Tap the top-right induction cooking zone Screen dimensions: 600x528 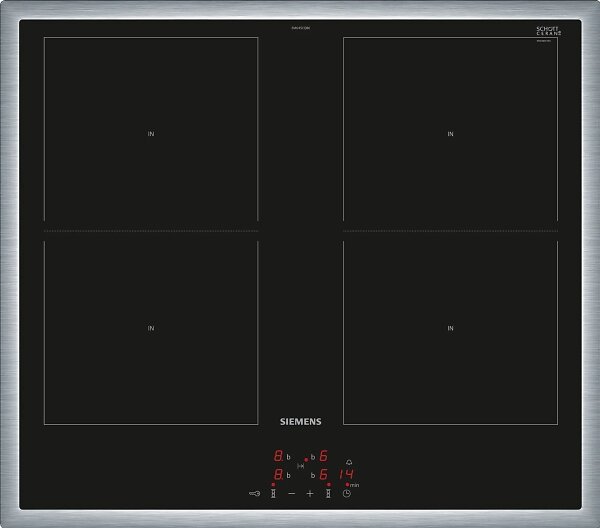(x=450, y=133)
